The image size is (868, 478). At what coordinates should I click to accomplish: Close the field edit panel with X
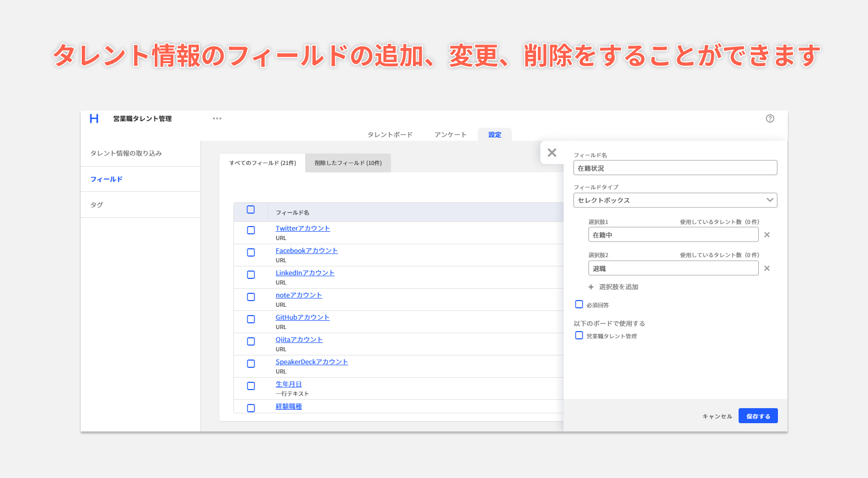point(552,153)
